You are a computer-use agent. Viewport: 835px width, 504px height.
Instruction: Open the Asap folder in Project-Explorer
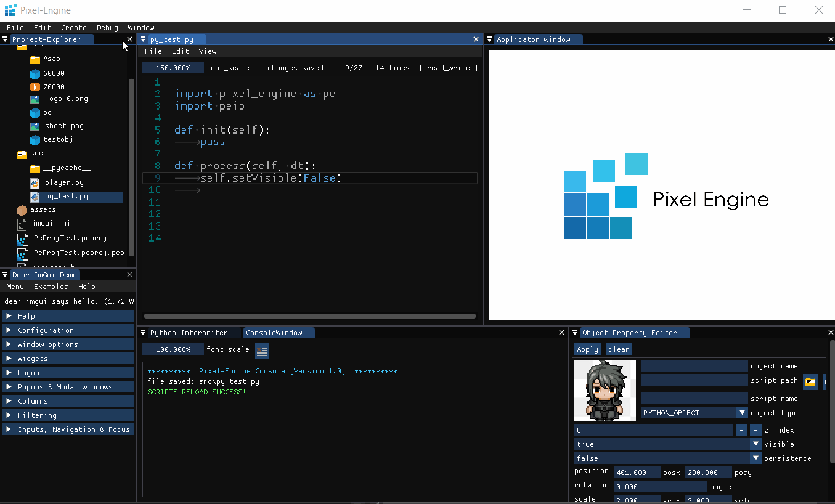coord(45,59)
